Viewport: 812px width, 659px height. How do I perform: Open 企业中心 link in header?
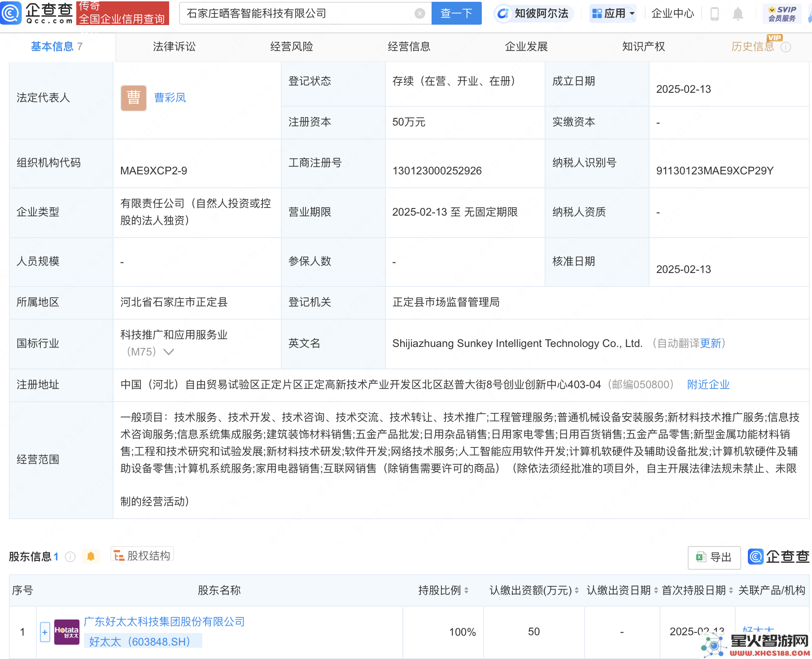672,13
